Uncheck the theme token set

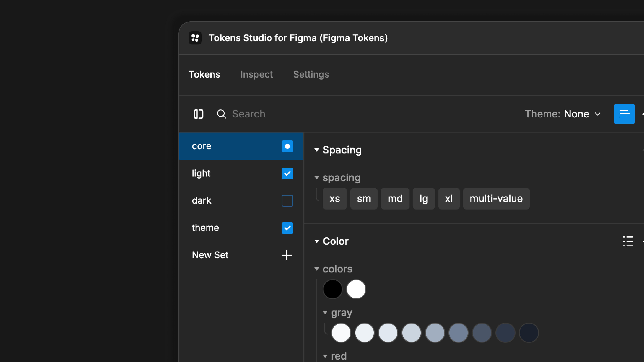287,228
